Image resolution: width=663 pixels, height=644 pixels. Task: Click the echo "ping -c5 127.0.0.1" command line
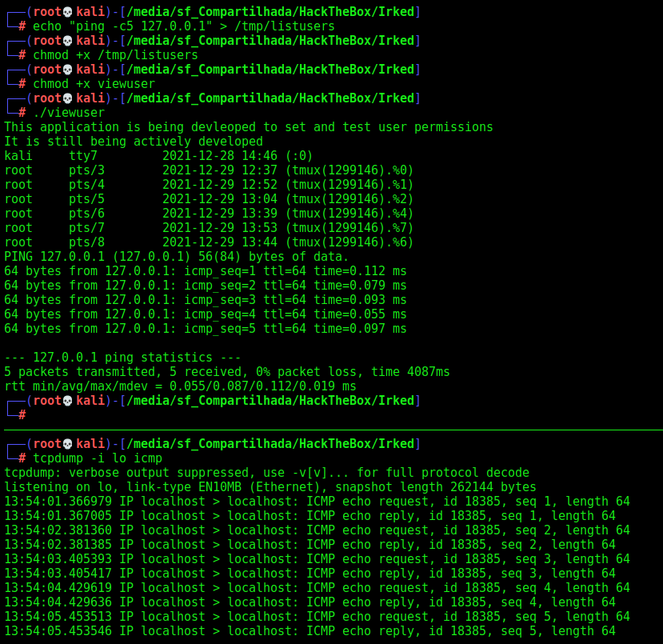pyautogui.click(x=183, y=26)
